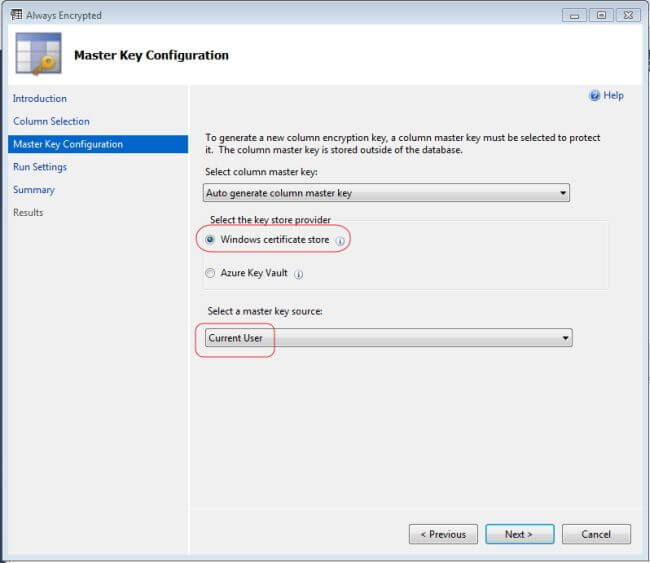Click the Master Key Configuration heading text

(x=151, y=55)
